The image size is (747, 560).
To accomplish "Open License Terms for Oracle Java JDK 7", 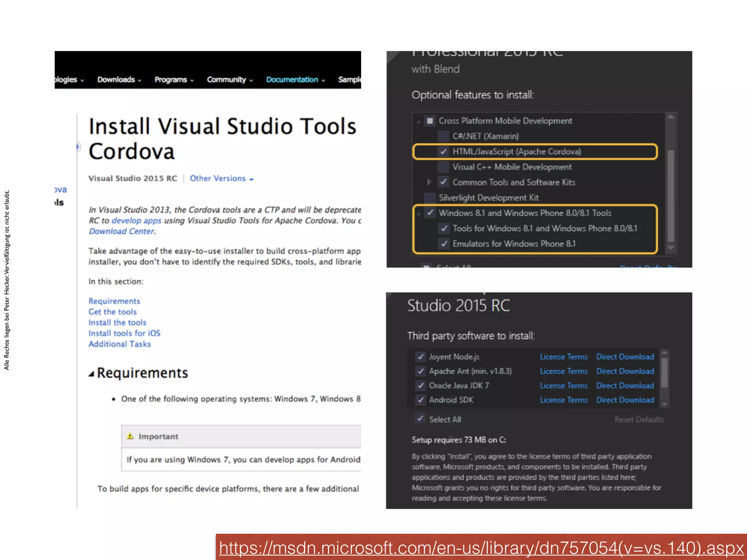I will click(x=564, y=386).
